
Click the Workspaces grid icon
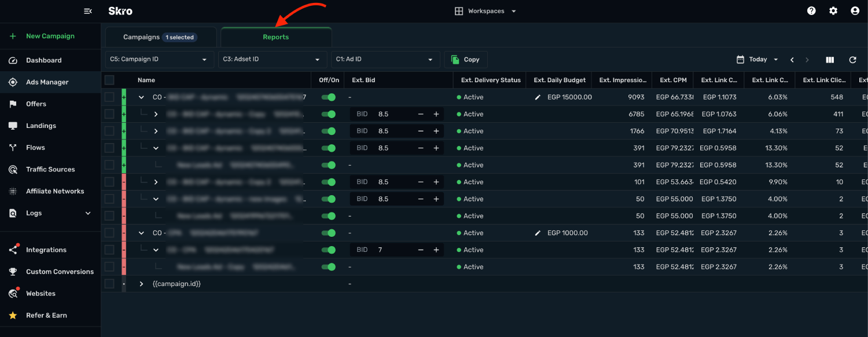pyautogui.click(x=459, y=11)
